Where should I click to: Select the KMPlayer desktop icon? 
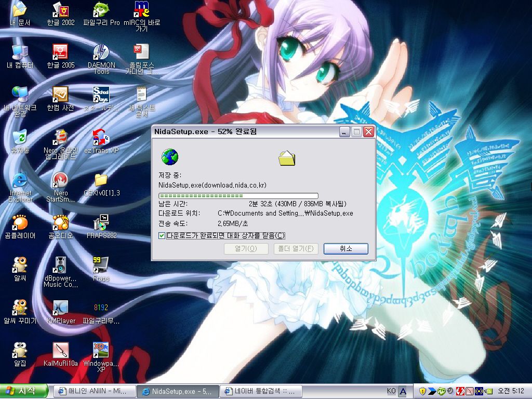point(60,309)
